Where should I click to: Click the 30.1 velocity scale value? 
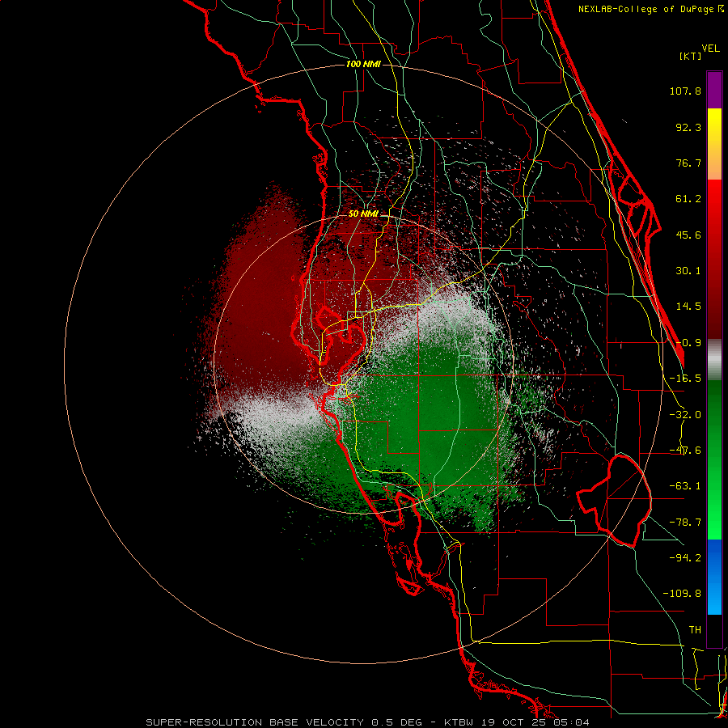point(688,271)
